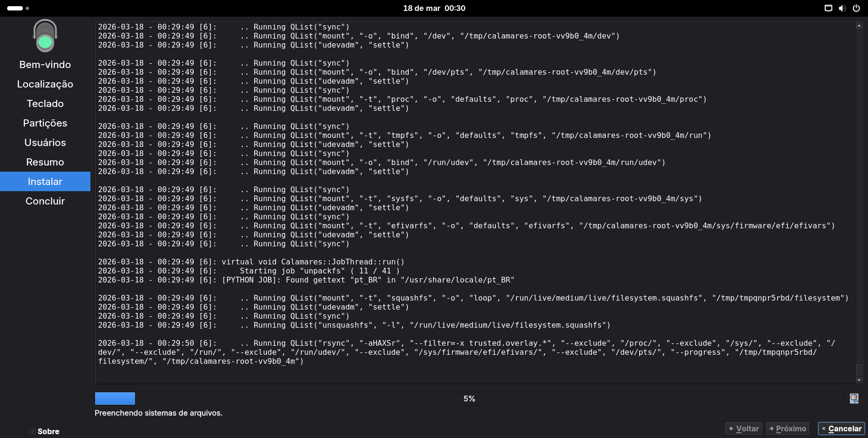Open the clock showing 18 de mar
Screen dimensions: 868x438
[x=434, y=8]
